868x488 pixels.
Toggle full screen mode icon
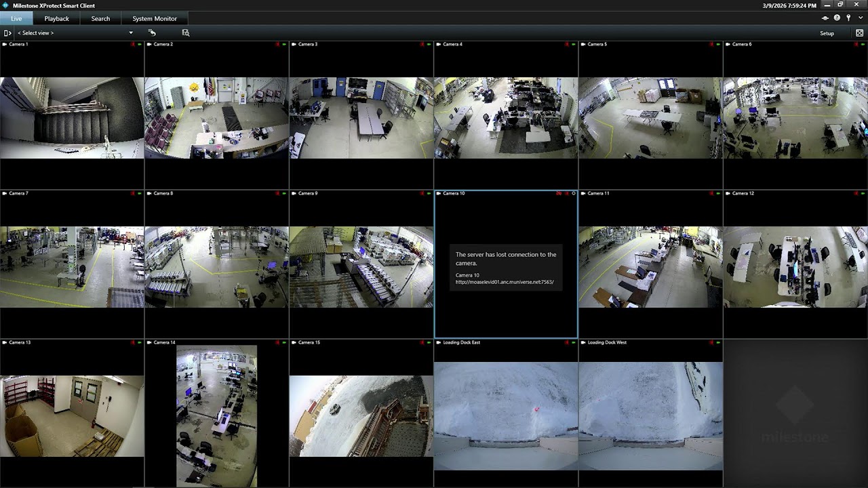[x=859, y=33]
